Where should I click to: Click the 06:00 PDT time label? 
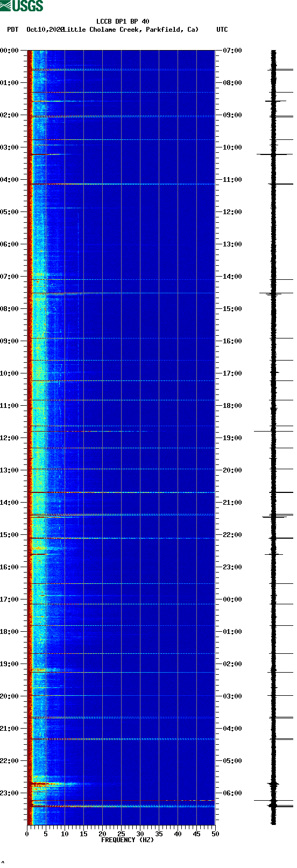click(10, 244)
